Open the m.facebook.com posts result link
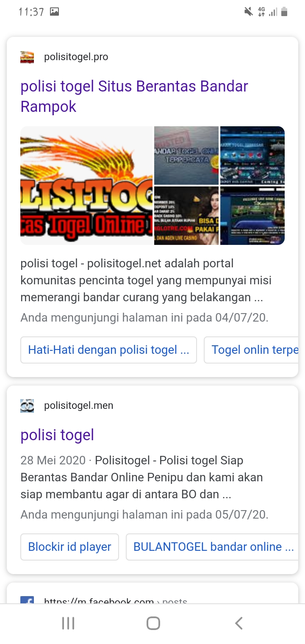 coord(116,601)
